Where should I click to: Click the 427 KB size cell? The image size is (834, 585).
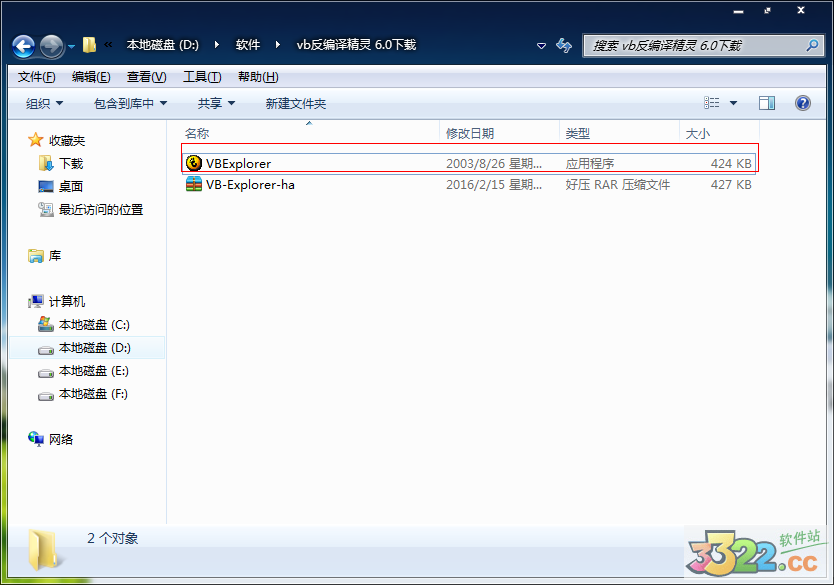click(731, 185)
